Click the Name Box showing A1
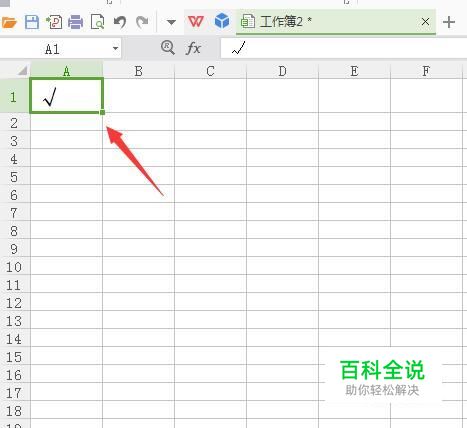 tap(60, 49)
